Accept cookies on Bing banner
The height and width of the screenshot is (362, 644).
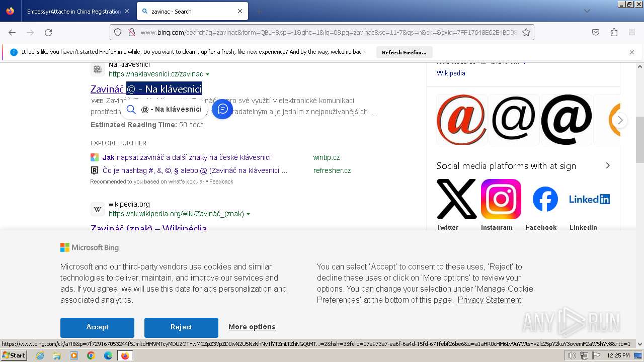[97, 327]
